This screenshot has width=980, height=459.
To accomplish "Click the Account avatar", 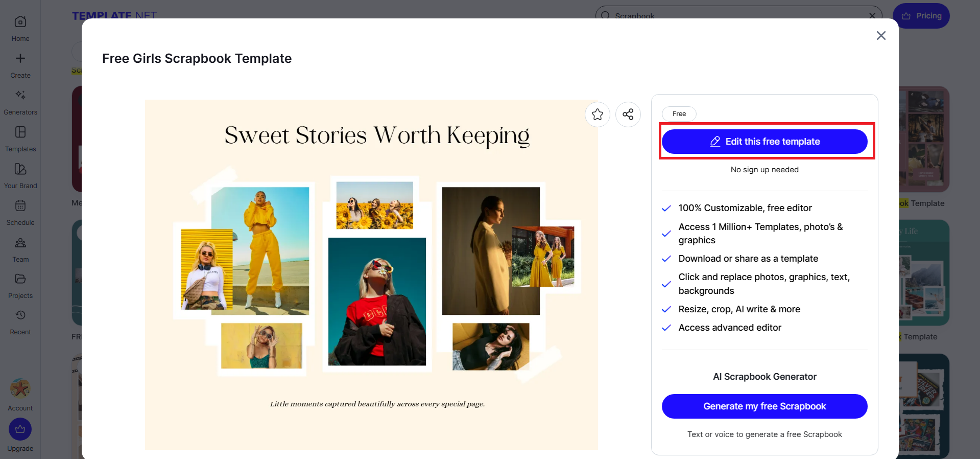I will point(20,389).
